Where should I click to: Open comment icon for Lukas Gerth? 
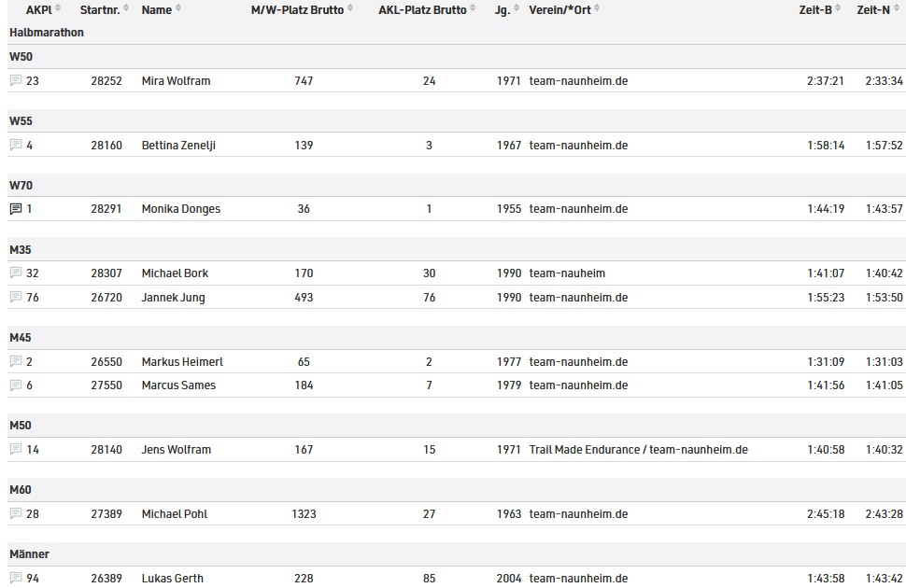click(16, 578)
